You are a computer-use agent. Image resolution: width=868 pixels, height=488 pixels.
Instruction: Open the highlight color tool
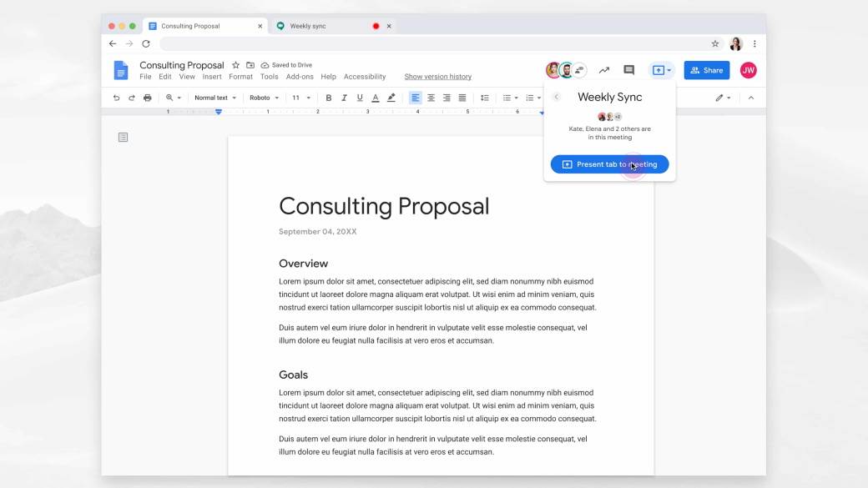[x=391, y=98]
